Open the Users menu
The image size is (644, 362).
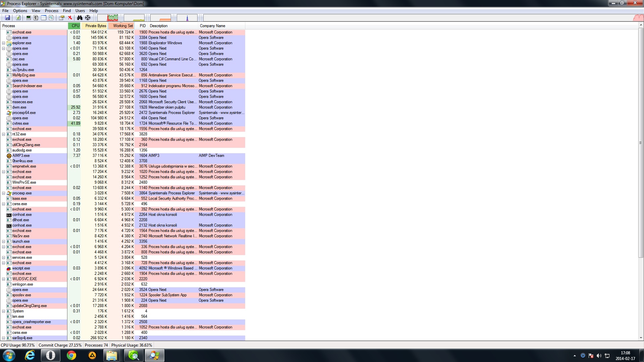80,11
